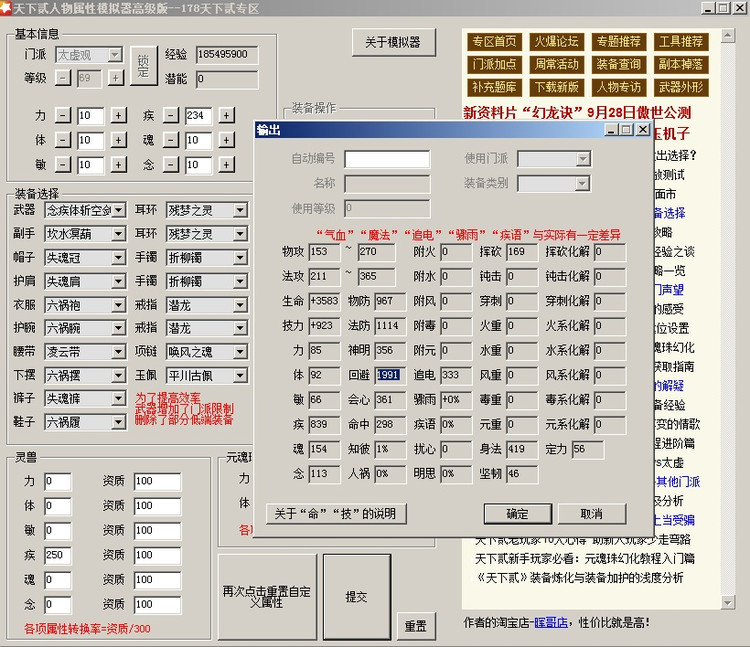Expand the 护肩 shoulder dropdown

pyautogui.click(x=119, y=281)
